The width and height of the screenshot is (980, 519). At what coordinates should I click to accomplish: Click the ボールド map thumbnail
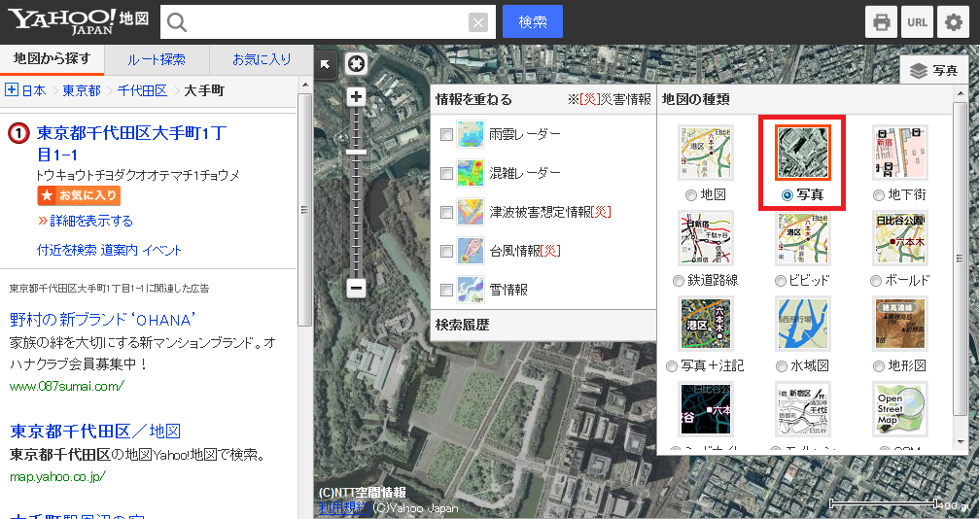click(900, 238)
